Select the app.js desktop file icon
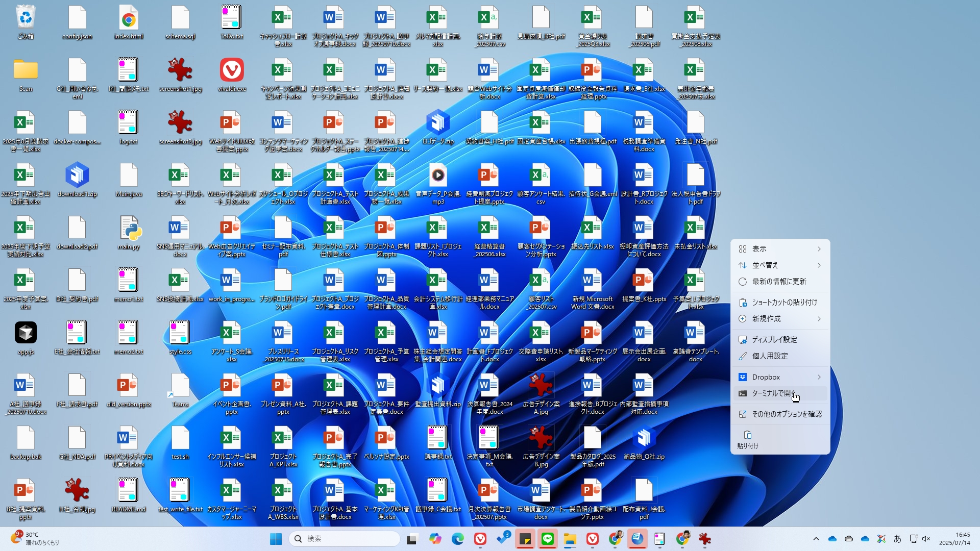This screenshot has width=980, height=551. 26,334
